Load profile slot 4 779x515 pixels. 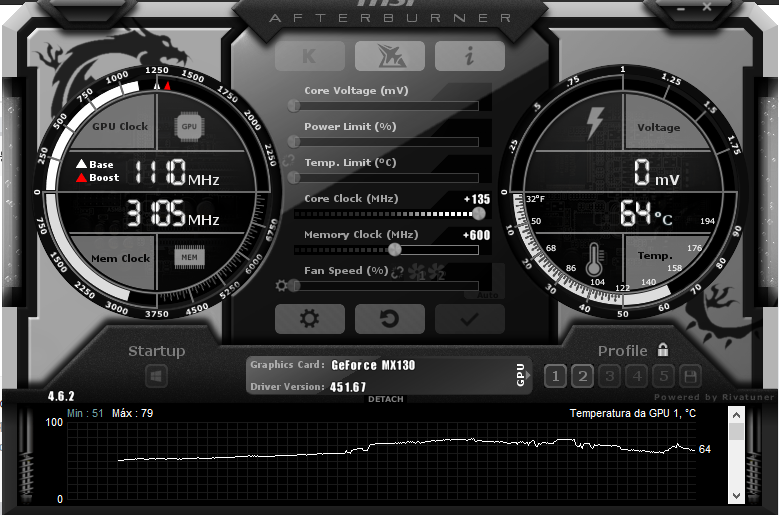coord(637,376)
